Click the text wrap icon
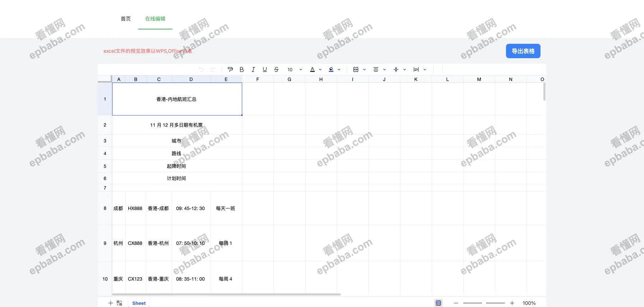The image size is (644, 307). (416, 69)
